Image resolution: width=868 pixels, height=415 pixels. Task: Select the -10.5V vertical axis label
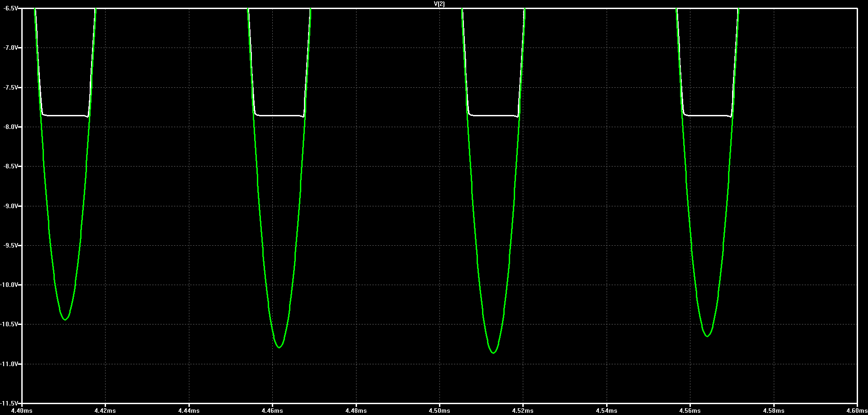[10, 324]
